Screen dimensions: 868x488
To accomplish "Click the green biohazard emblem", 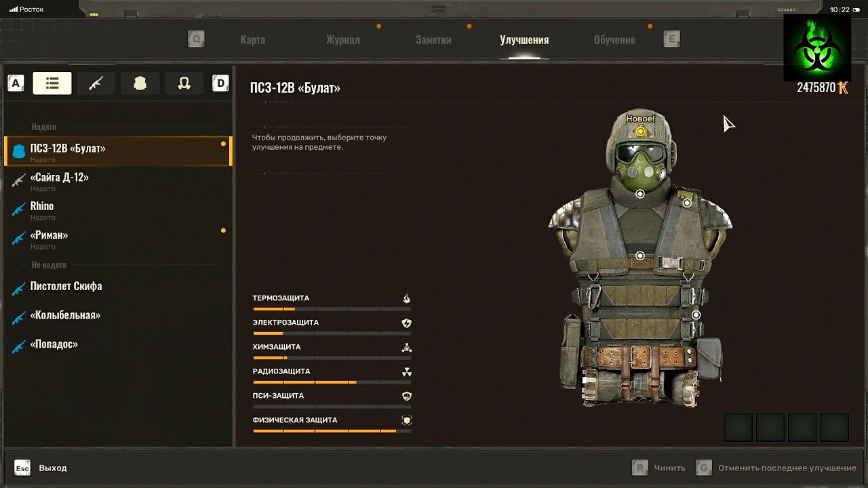I will coord(817,47).
